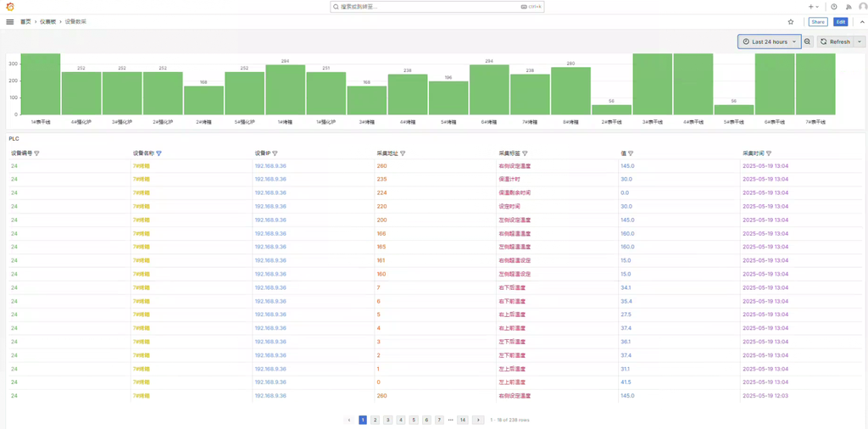This screenshot has height=429, width=868.
Task: Star this dashboard as favorite
Action: point(791,22)
